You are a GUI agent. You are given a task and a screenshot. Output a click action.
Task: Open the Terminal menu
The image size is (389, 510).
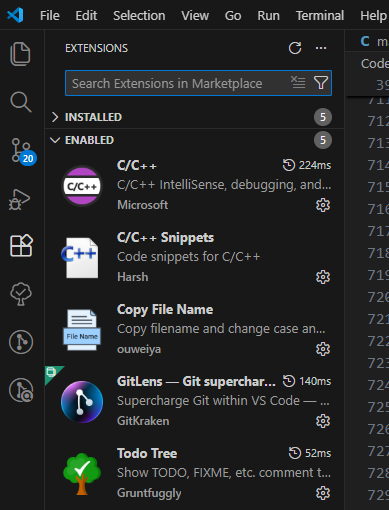[x=320, y=16]
